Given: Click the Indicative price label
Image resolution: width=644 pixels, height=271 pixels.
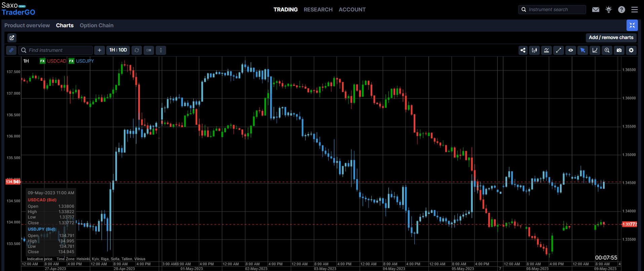Looking at the screenshot, I should [x=40, y=259].
